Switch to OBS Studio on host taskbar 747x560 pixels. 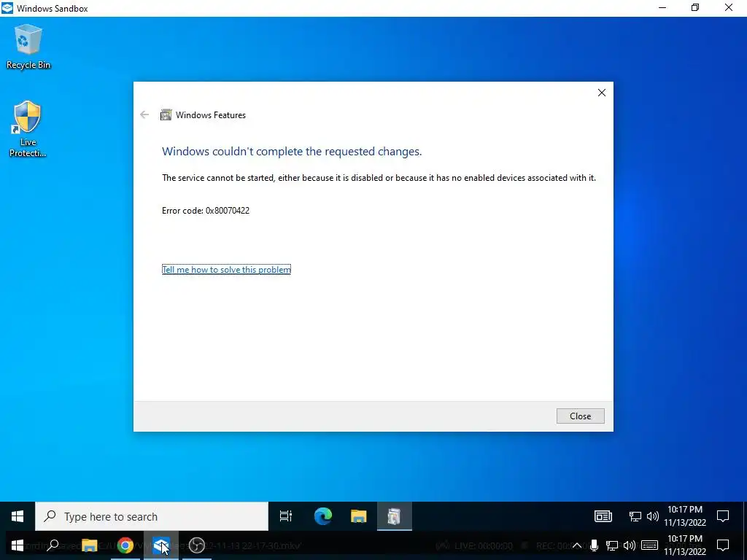(197, 545)
